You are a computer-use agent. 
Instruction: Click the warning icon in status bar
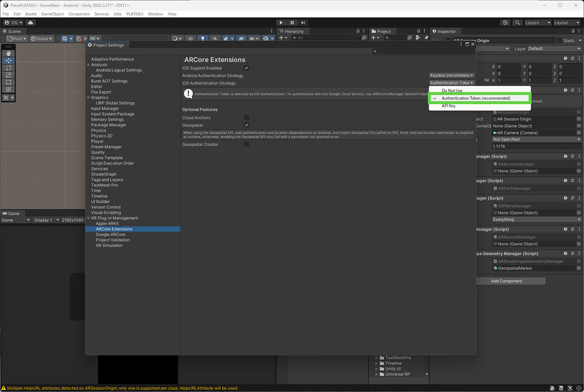[x=3, y=388]
